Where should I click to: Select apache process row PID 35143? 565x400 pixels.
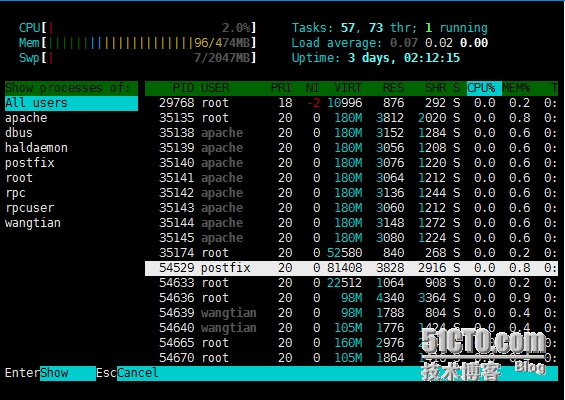point(351,208)
